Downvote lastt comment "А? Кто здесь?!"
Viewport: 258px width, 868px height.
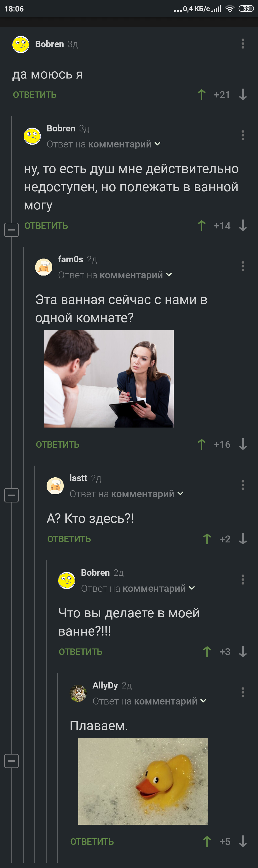[243, 539]
